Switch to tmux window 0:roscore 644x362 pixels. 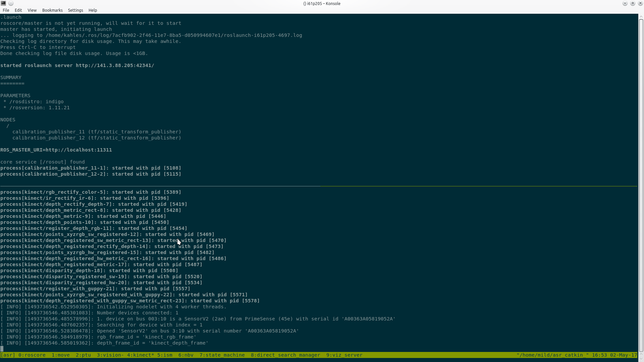32,355
